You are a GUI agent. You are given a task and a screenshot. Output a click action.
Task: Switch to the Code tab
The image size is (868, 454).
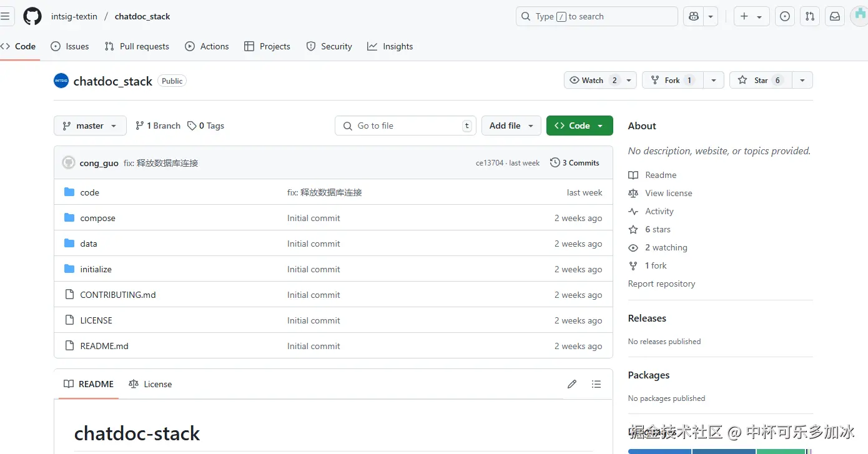(x=19, y=46)
